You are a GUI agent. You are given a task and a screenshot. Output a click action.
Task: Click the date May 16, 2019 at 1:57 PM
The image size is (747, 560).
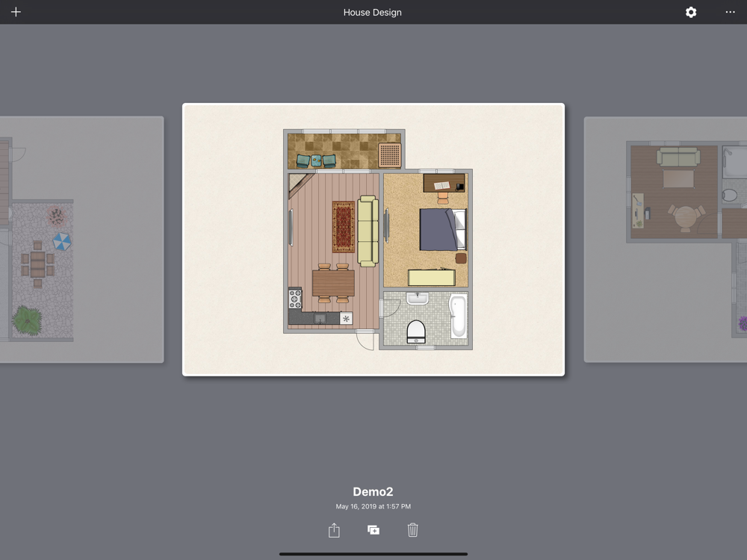[373, 506]
